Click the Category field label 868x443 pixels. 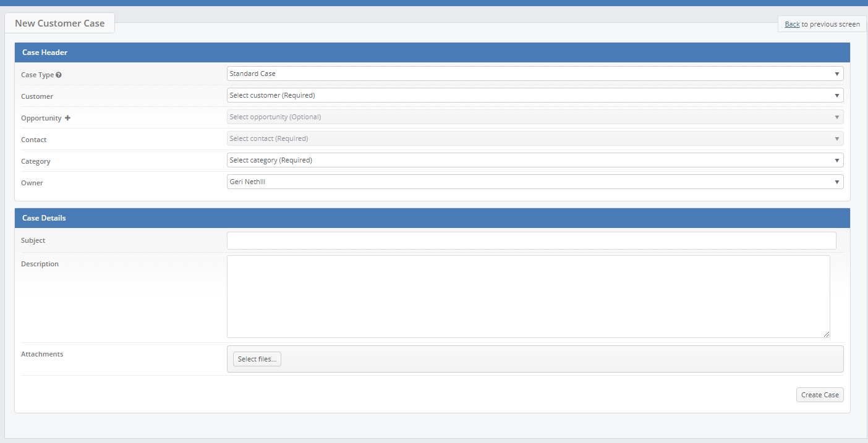(36, 161)
